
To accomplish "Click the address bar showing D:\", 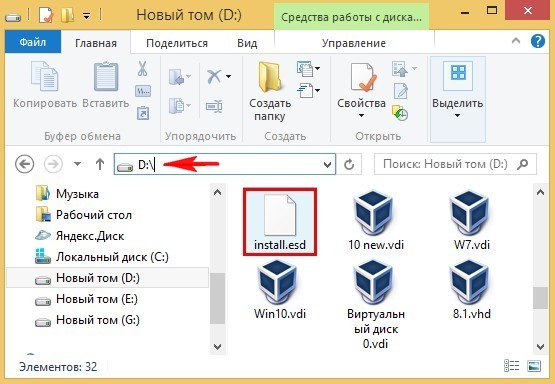I will (x=225, y=164).
